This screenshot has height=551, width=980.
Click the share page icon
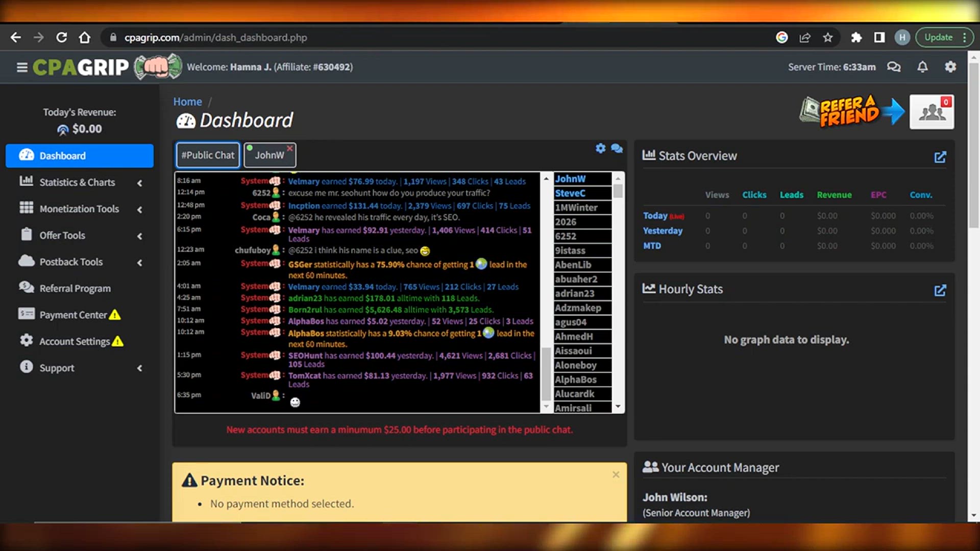point(805,37)
